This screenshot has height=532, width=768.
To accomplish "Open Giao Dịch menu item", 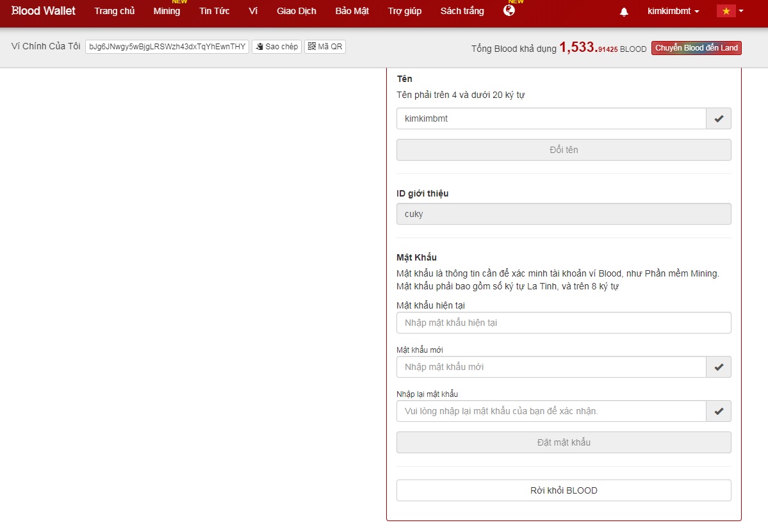I will click(297, 11).
